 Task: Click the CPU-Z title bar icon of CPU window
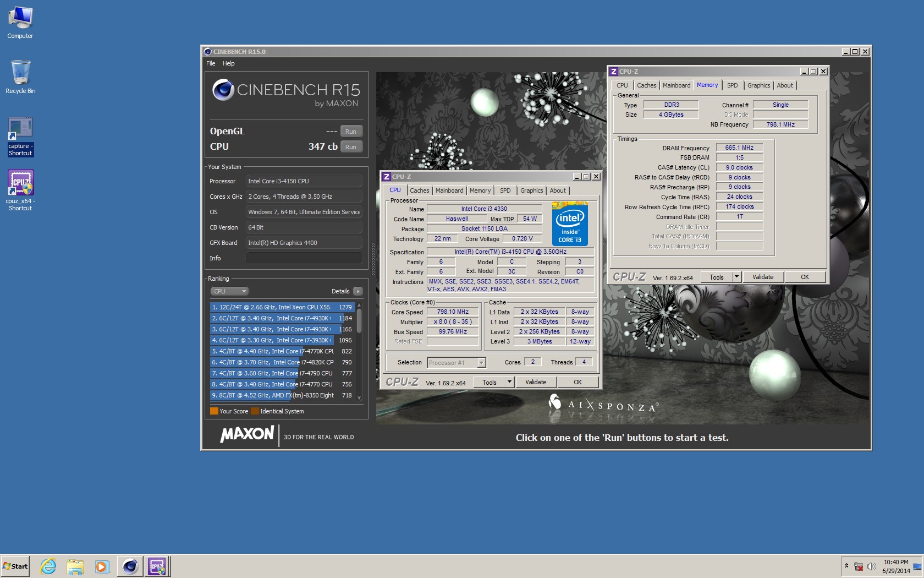coord(387,177)
